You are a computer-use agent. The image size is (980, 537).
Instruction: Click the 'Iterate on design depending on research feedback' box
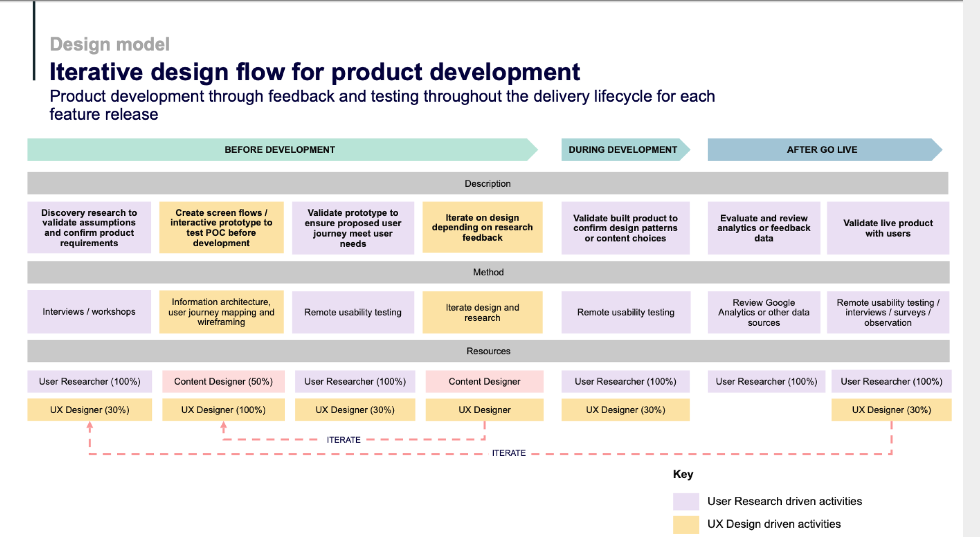482,227
